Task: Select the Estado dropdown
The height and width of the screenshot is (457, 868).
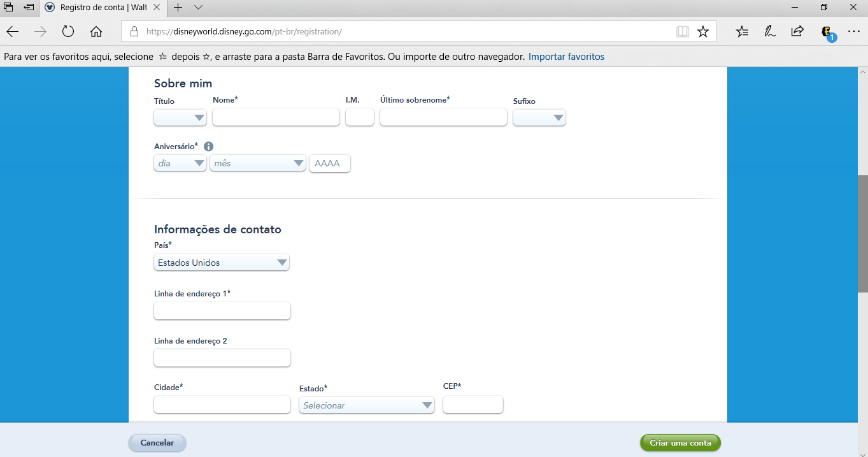Action: click(366, 405)
